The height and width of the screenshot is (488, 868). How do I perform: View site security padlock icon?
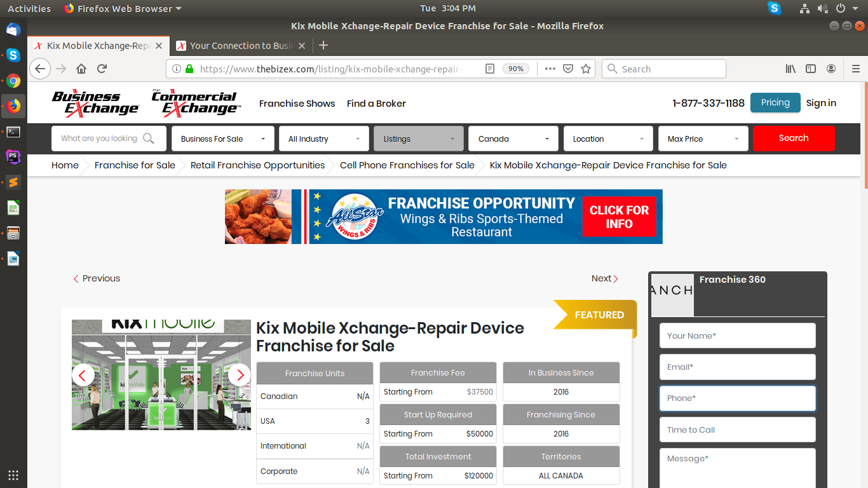click(189, 69)
